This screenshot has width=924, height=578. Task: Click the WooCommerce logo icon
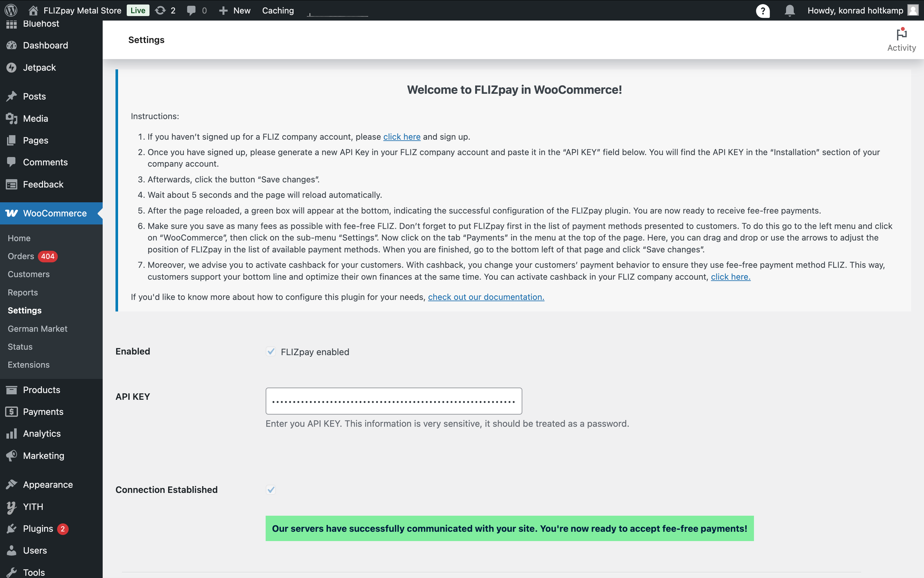[x=12, y=213]
